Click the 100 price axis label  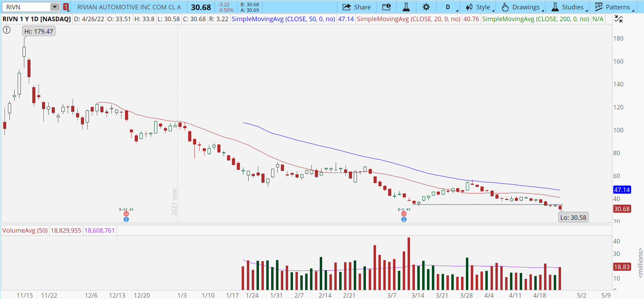(x=618, y=130)
